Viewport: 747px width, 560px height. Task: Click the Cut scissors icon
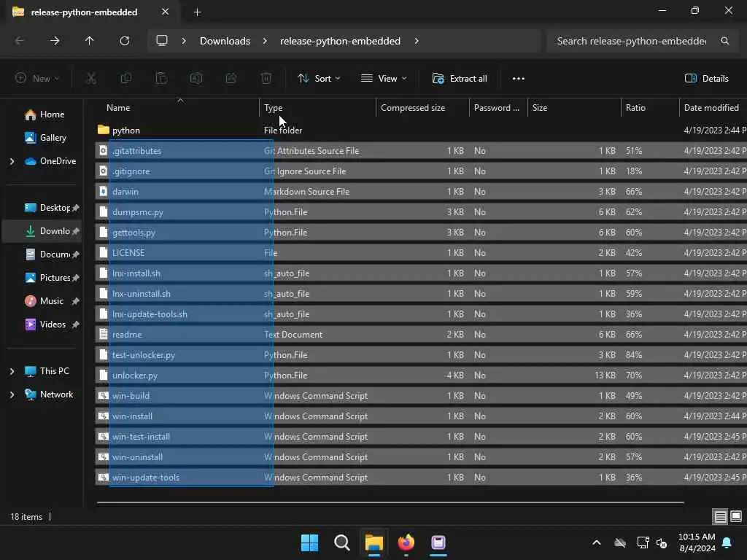[x=91, y=79]
